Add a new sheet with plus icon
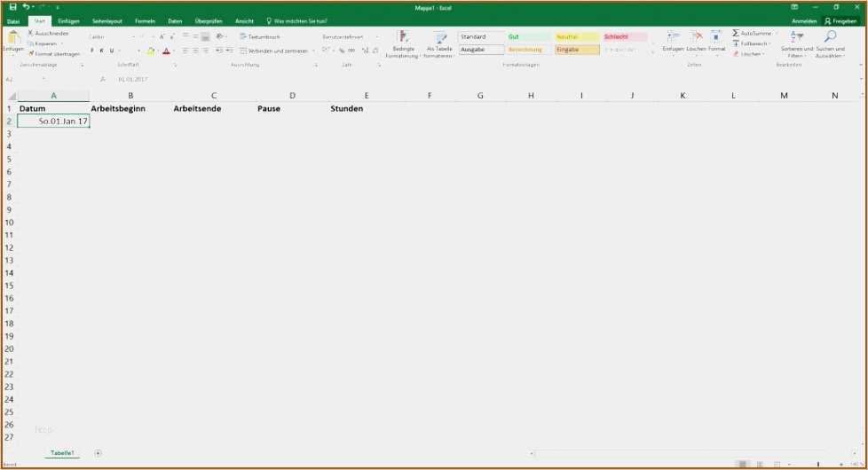 point(98,453)
